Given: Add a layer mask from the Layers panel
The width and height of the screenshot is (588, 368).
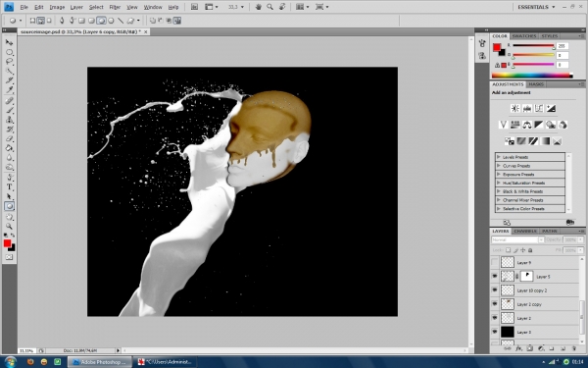Looking at the screenshot, I should (530, 348).
